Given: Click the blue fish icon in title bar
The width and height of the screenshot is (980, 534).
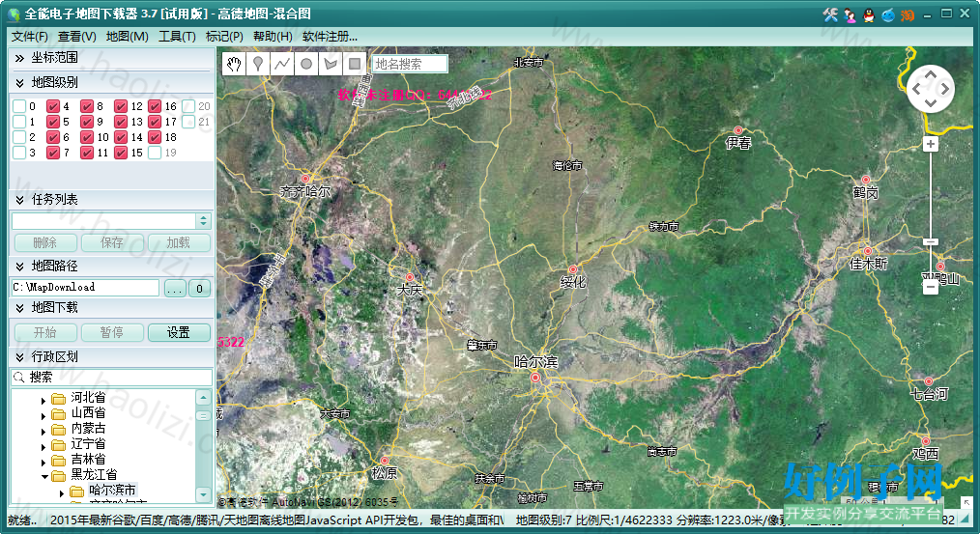Looking at the screenshot, I should pos(888,14).
